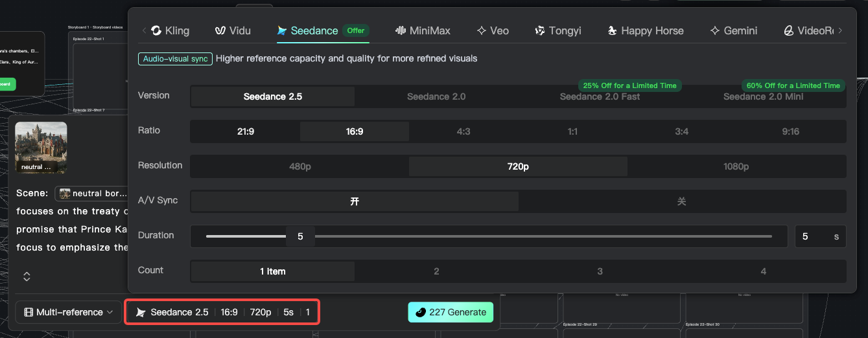Switch to the Vidu model tab
The image size is (868, 338).
233,30
